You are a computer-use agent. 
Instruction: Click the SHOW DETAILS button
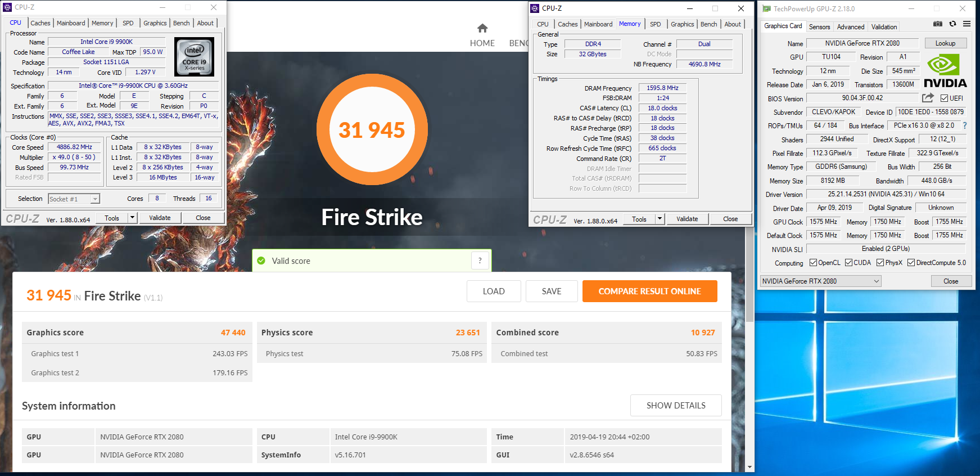click(676, 405)
